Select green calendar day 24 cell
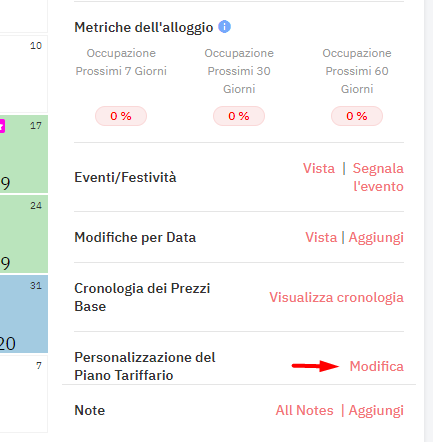 [x=24, y=234]
